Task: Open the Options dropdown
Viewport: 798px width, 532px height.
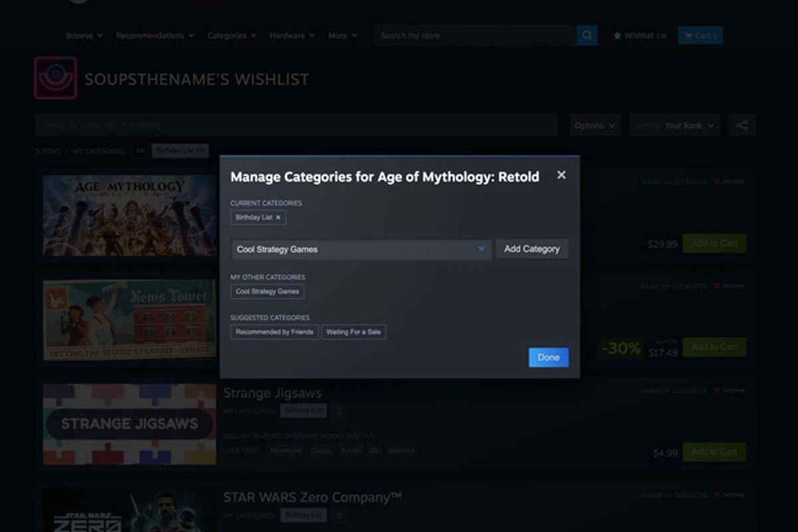Action: (x=595, y=125)
